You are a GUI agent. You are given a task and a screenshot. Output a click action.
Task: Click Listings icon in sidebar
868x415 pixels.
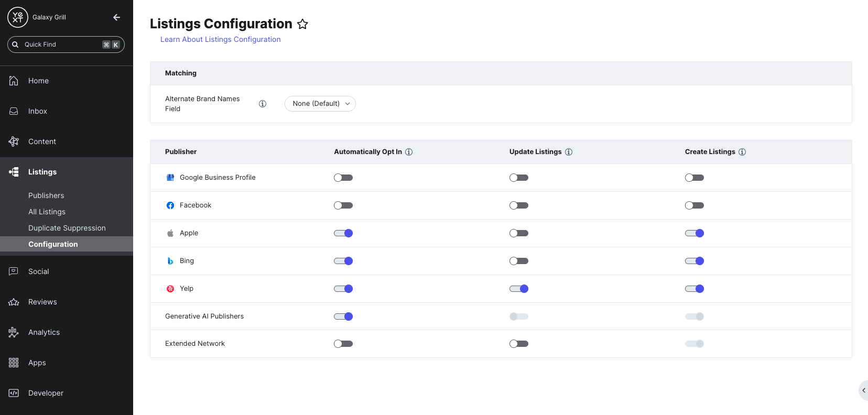(14, 172)
